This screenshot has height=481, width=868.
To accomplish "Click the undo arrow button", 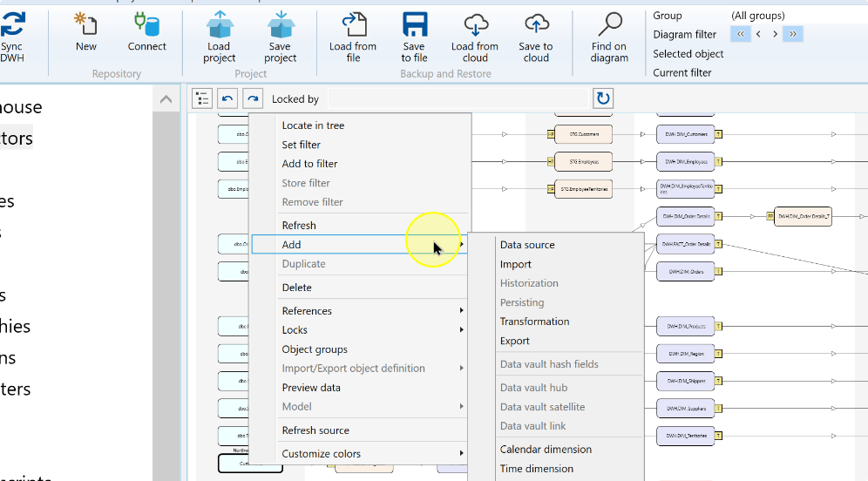I will (x=227, y=99).
